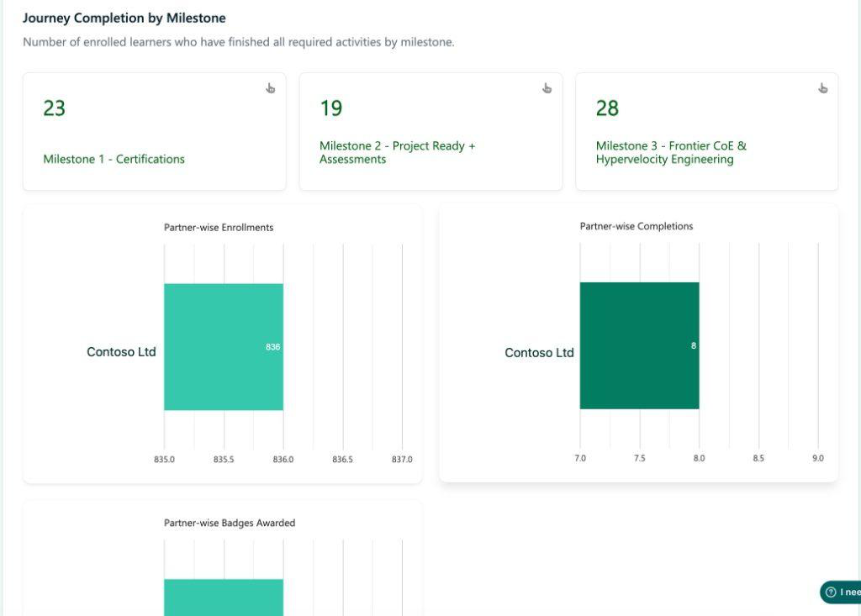Click the 7.0 axis tick label
Screen dimensions: 861x616
[580, 459]
